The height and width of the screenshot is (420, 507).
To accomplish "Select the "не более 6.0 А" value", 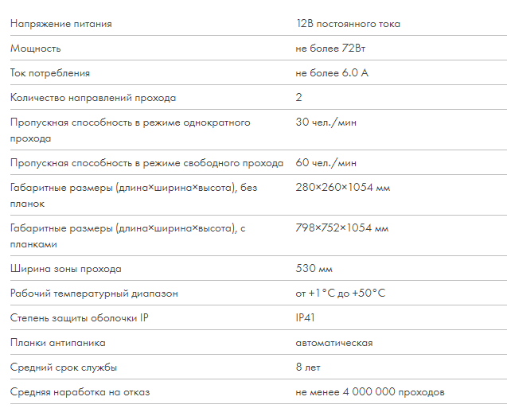I will click(x=332, y=73).
